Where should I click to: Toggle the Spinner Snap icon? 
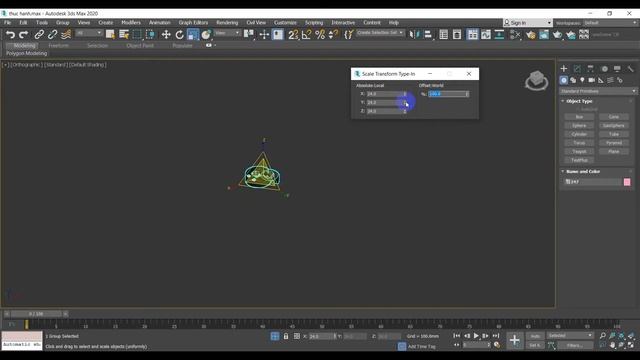click(333, 35)
